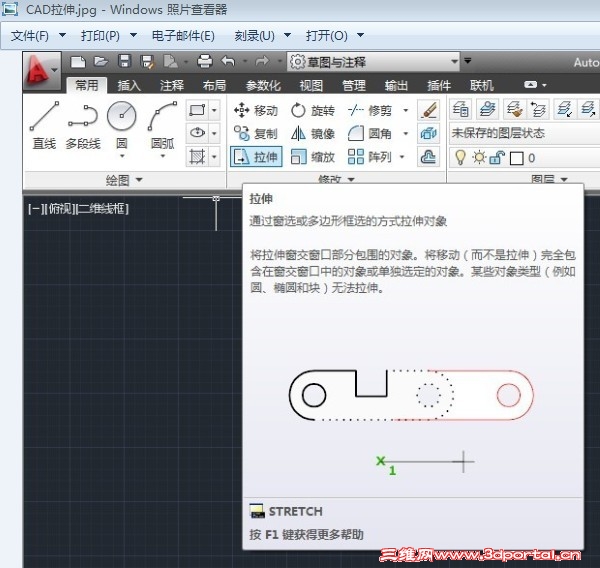Open the AutoCAD application menu button
600x568 pixels.
(x=41, y=70)
